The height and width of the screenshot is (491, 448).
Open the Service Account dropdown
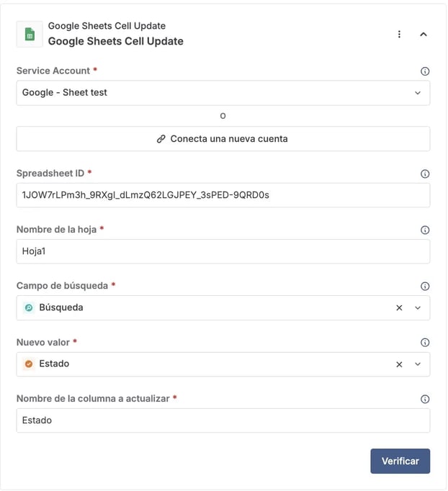click(223, 93)
